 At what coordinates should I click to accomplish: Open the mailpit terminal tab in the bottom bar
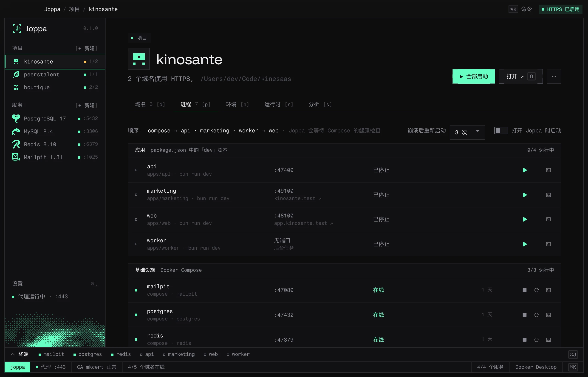[51, 354]
